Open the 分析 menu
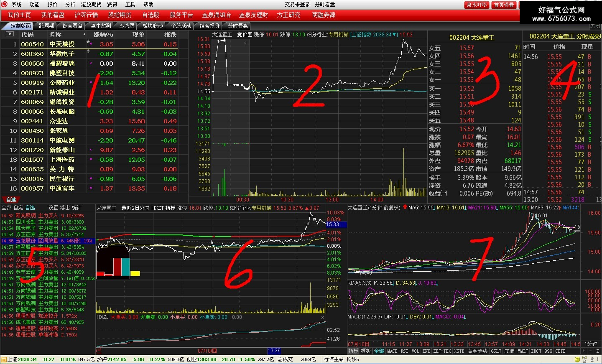 70,4
